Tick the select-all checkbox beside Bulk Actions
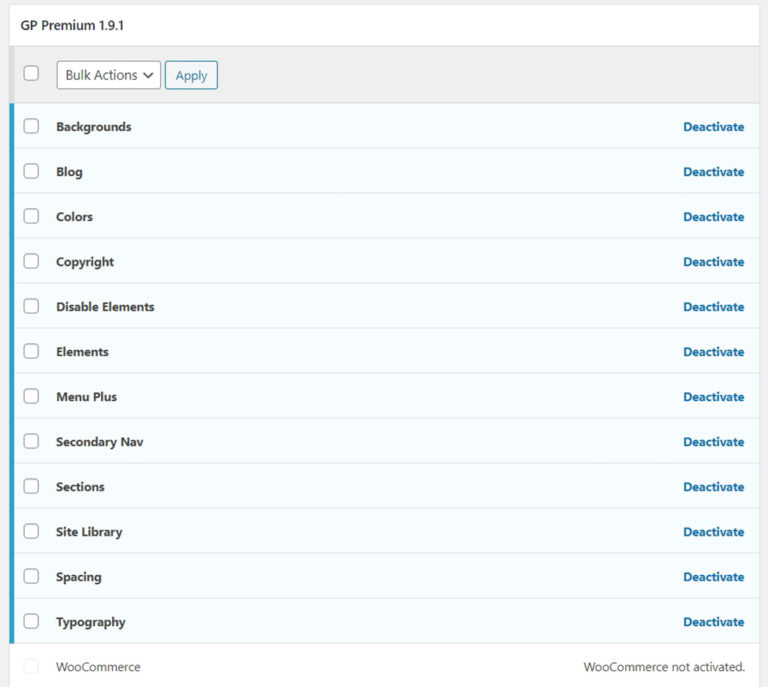768x687 pixels. (31, 73)
